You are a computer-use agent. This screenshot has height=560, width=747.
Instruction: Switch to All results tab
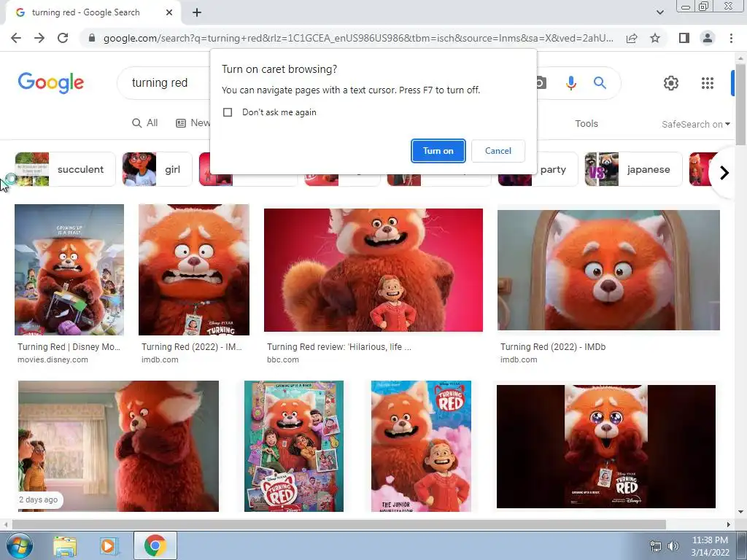coord(145,123)
